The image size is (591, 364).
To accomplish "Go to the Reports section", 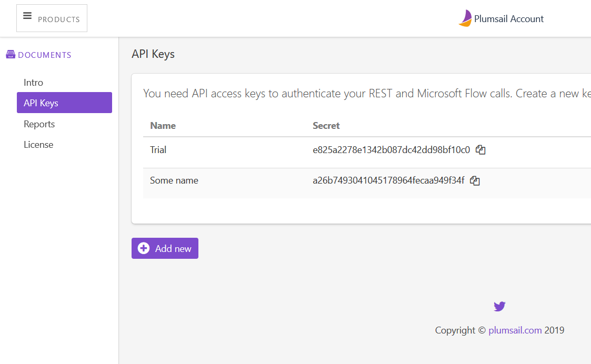I will 39,124.
